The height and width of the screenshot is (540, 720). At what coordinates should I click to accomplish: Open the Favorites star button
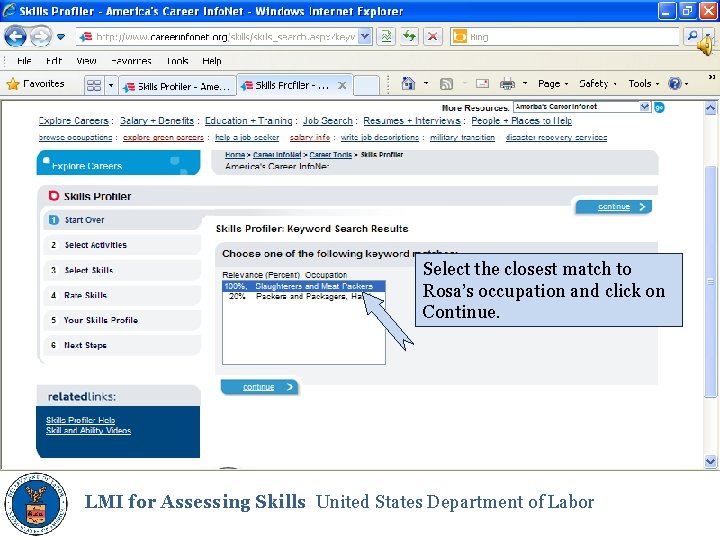(35, 84)
